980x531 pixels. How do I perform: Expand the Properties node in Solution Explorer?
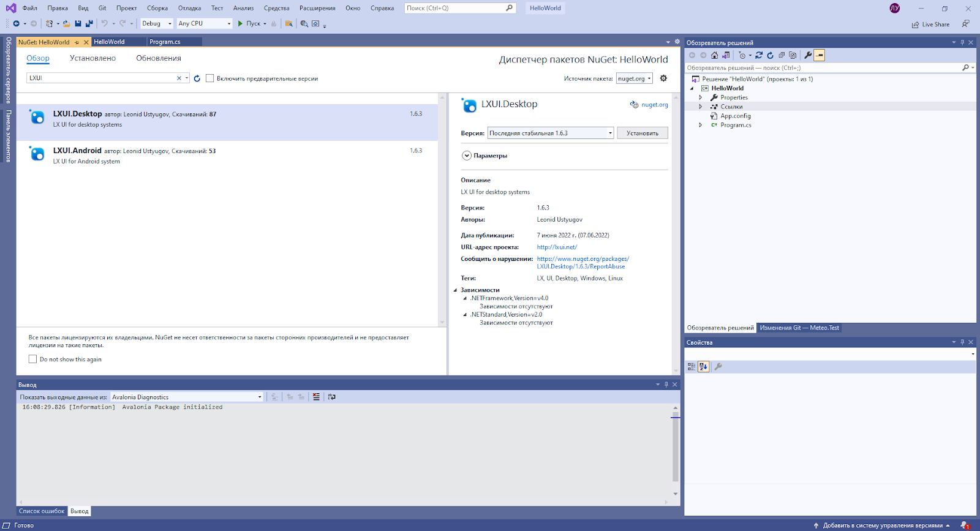tap(701, 97)
